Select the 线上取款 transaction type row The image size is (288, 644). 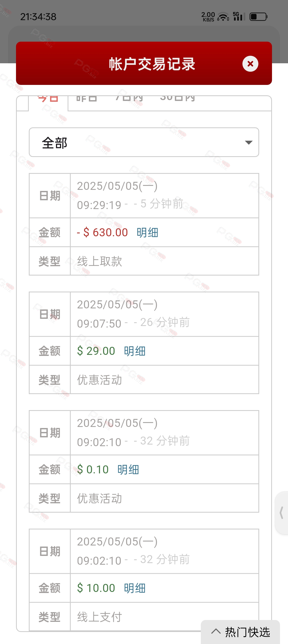[144, 261]
